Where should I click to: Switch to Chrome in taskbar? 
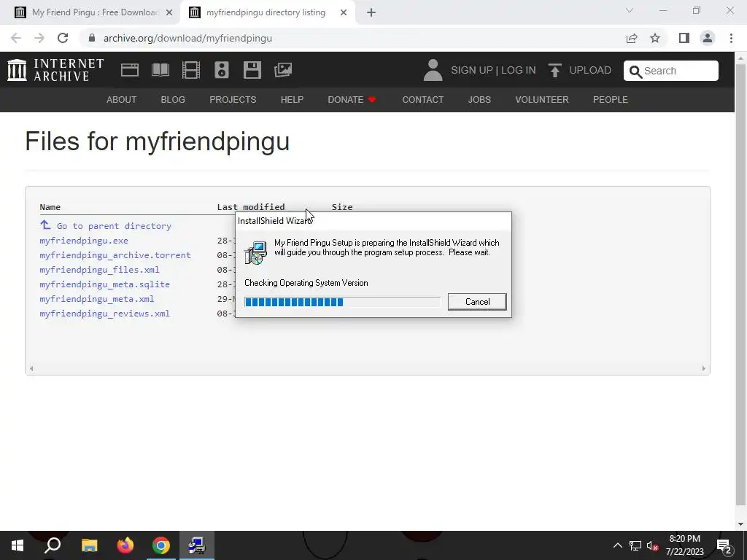coord(161,545)
